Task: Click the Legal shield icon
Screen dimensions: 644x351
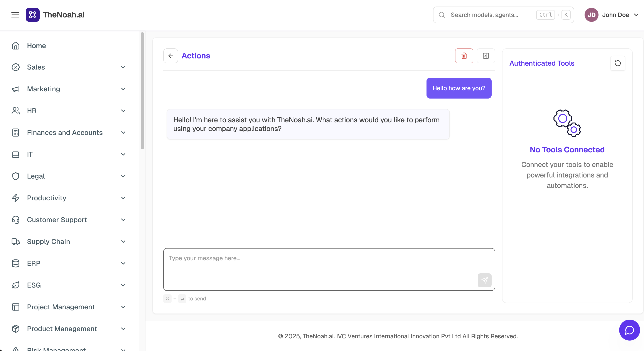Action: click(15, 176)
